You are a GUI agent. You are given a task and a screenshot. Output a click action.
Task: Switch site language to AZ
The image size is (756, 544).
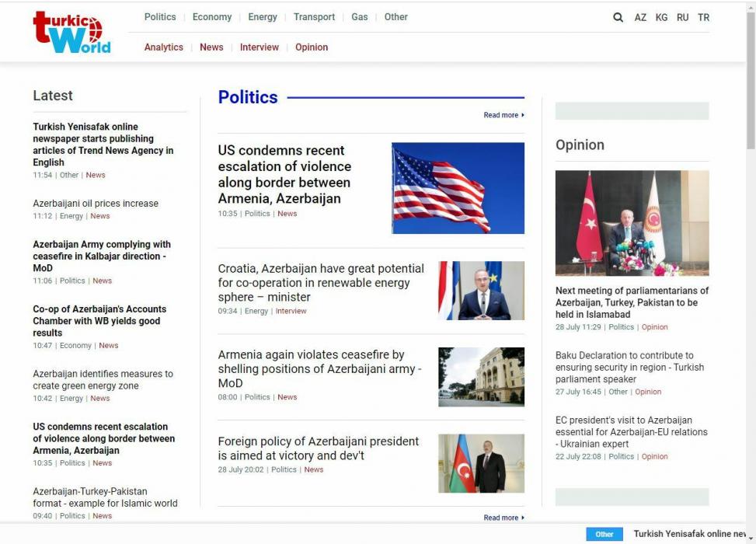pos(640,17)
